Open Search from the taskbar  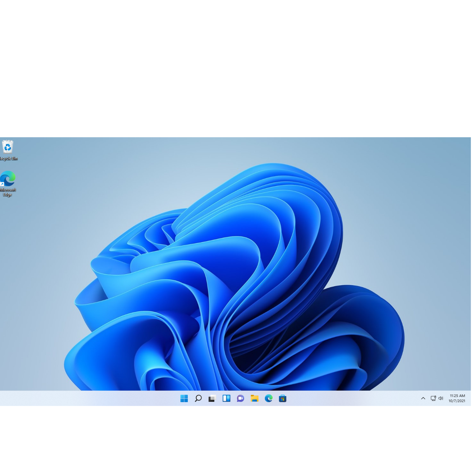coord(198,398)
